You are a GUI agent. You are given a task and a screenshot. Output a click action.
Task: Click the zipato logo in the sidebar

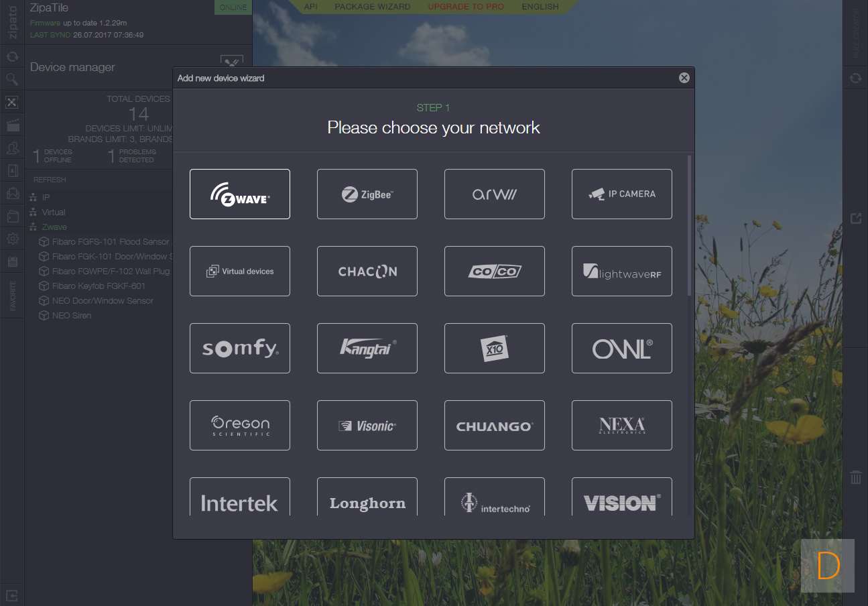pos(12,23)
